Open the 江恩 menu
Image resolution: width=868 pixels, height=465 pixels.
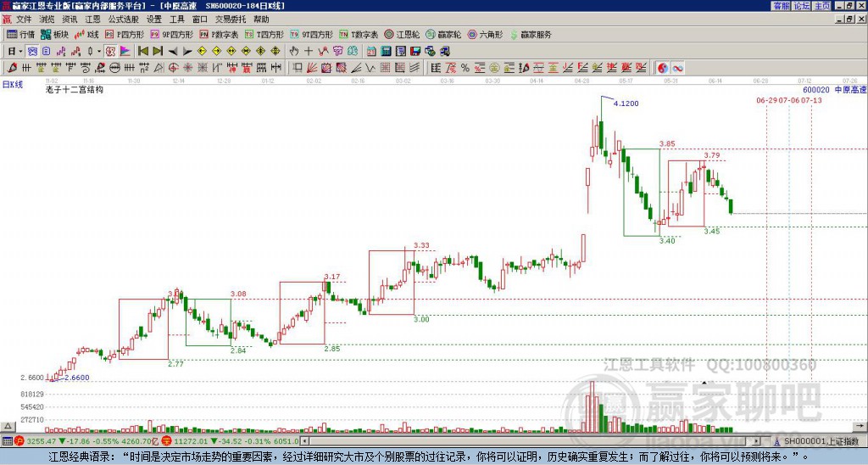93,20
